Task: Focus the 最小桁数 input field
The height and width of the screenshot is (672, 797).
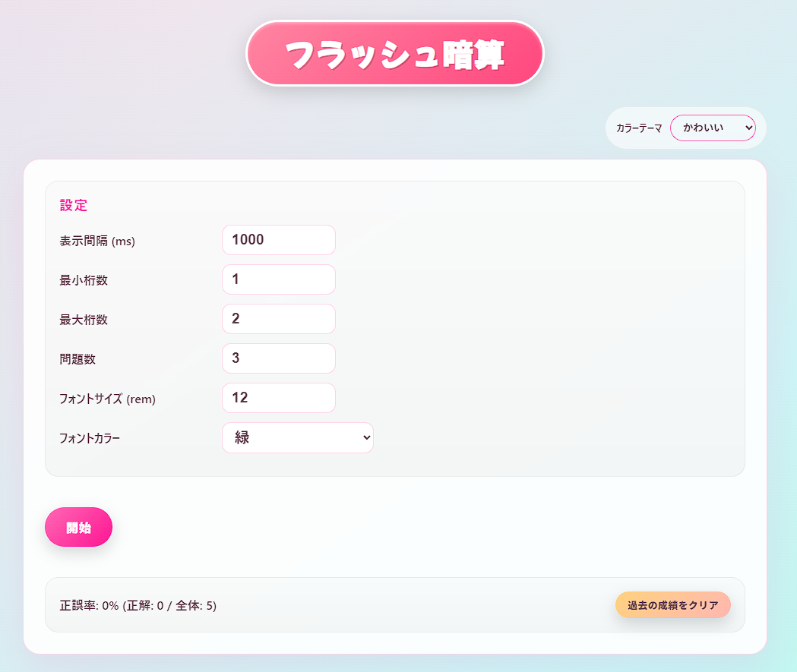Action: (x=279, y=279)
